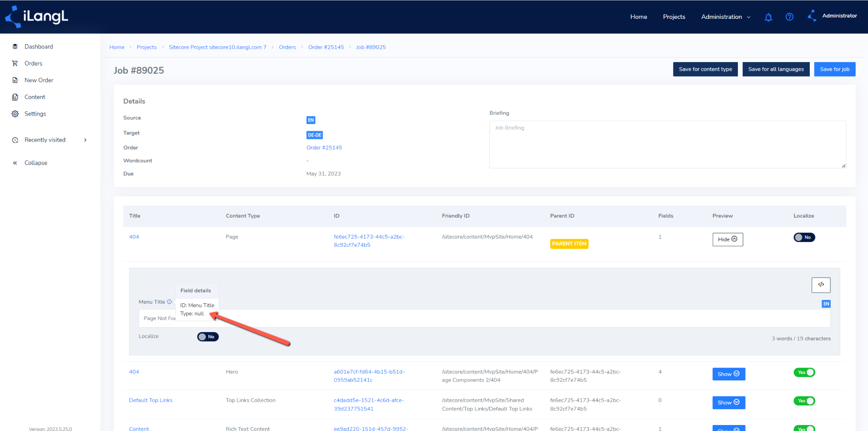This screenshot has height=431, width=868.
Task: Toggle the HTML code view button
Action: point(820,284)
